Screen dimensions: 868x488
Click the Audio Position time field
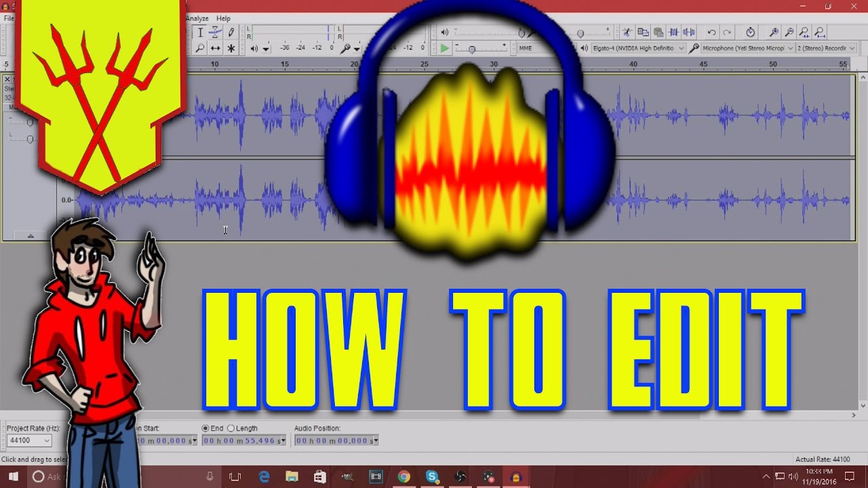[336, 441]
